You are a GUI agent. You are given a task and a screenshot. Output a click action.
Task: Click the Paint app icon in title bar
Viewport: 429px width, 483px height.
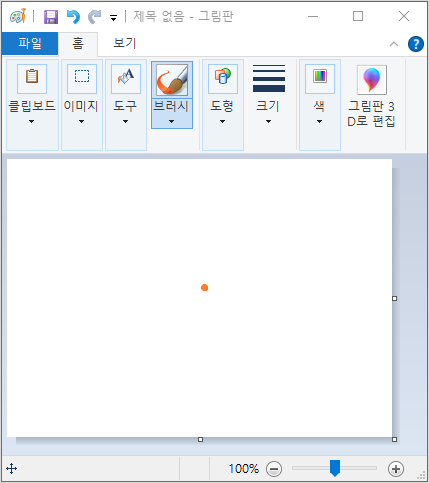pyautogui.click(x=18, y=16)
